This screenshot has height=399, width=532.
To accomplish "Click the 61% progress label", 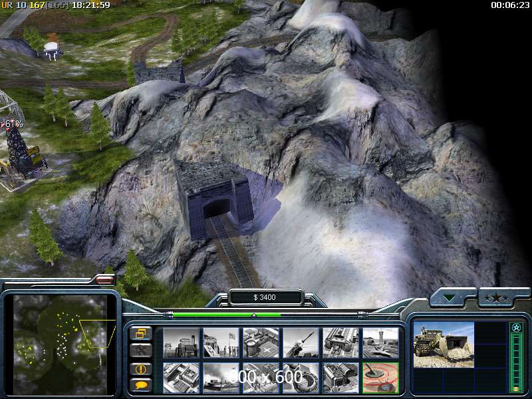I will (13, 124).
